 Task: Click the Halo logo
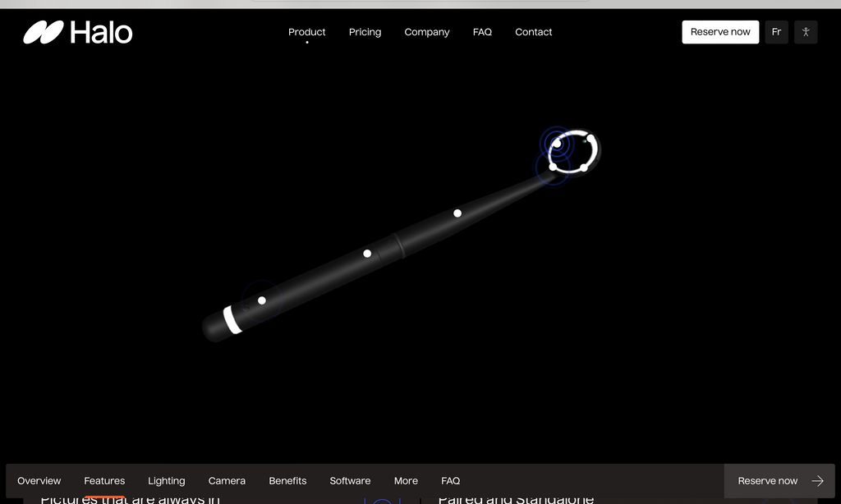(78, 33)
